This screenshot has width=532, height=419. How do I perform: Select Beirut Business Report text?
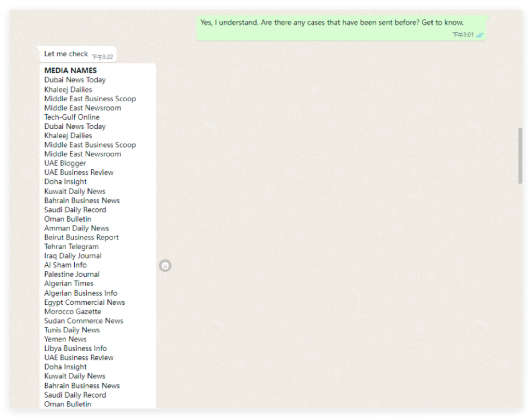tap(81, 237)
